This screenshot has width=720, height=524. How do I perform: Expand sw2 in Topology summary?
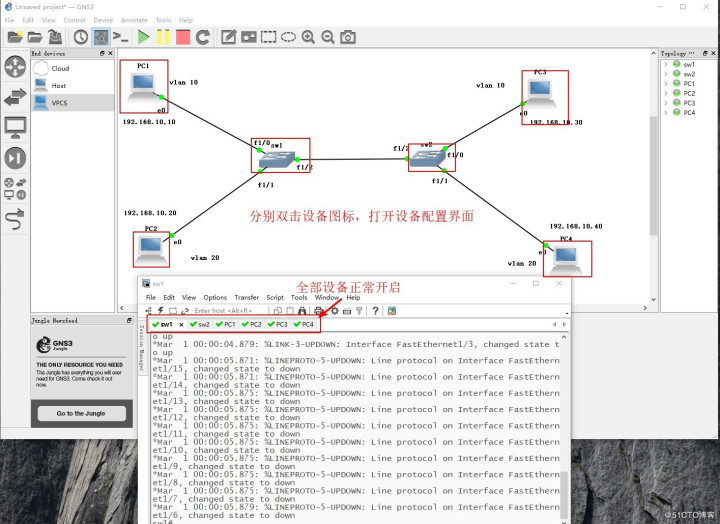coord(666,74)
